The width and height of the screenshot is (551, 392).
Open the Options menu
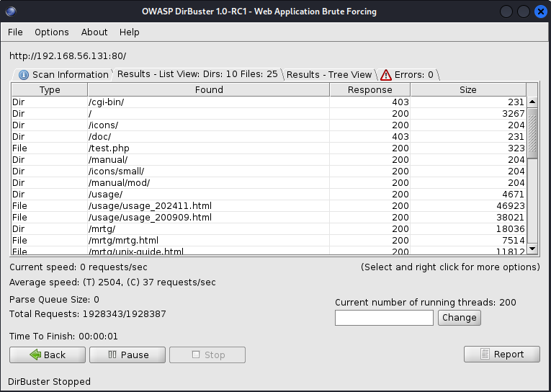pos(52,32)
